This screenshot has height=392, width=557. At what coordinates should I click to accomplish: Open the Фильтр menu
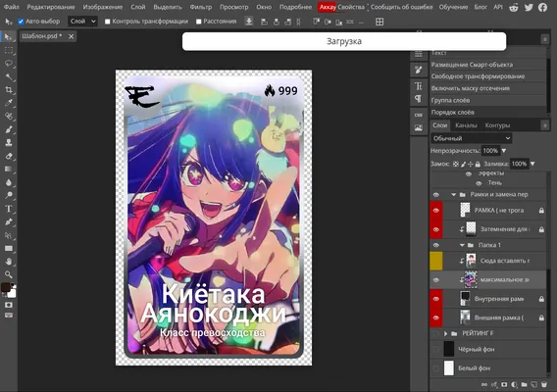click(x=201, y=7)
